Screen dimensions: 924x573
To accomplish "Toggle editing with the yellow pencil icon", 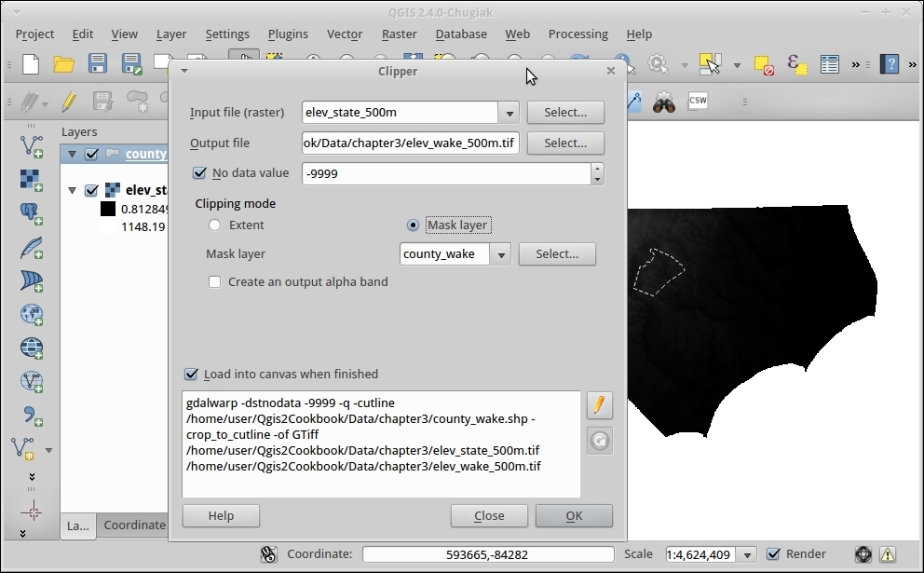I will 70,102.
